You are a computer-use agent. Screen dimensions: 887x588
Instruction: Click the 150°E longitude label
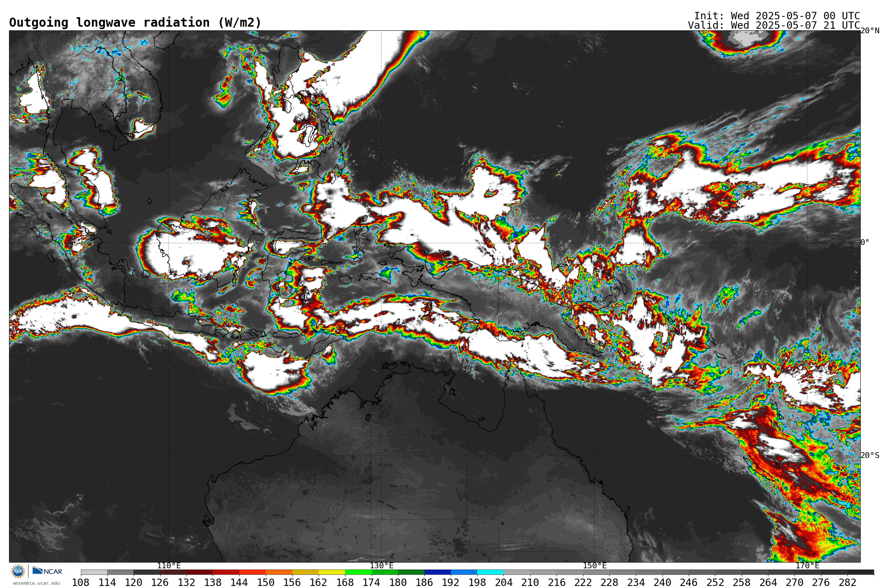pyautogui.click(x=595, y=566)
